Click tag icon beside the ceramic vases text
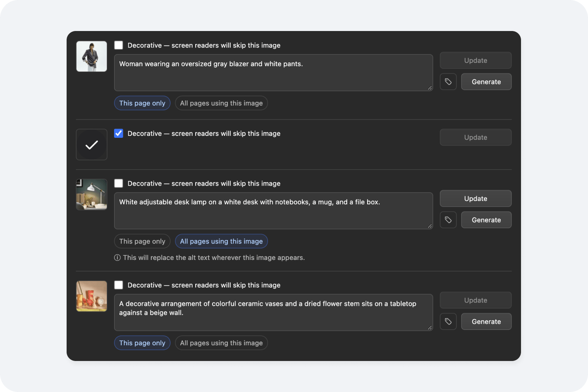 (x=448, y=322)
